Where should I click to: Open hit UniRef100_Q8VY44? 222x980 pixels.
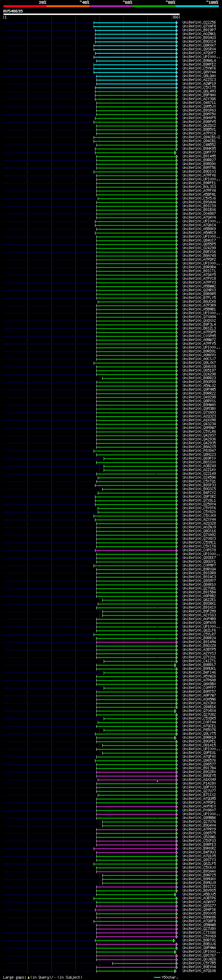[x=199, y=72]
